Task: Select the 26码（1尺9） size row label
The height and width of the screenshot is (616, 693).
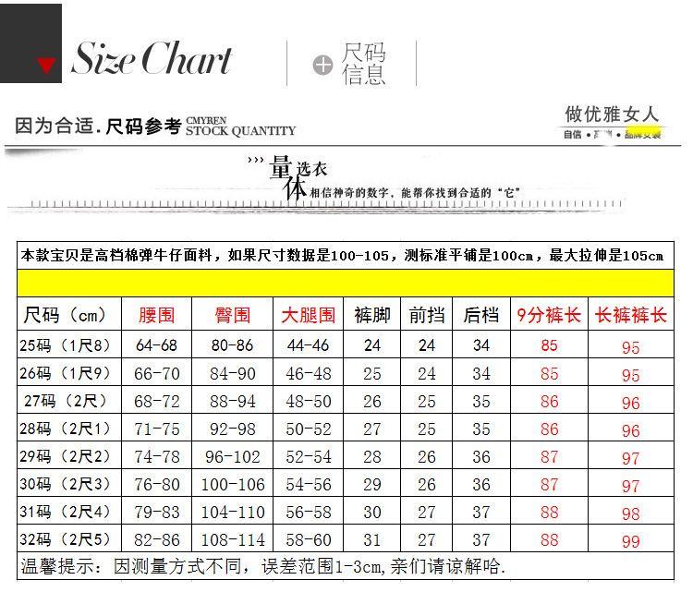Action: [x=65, y=373]
